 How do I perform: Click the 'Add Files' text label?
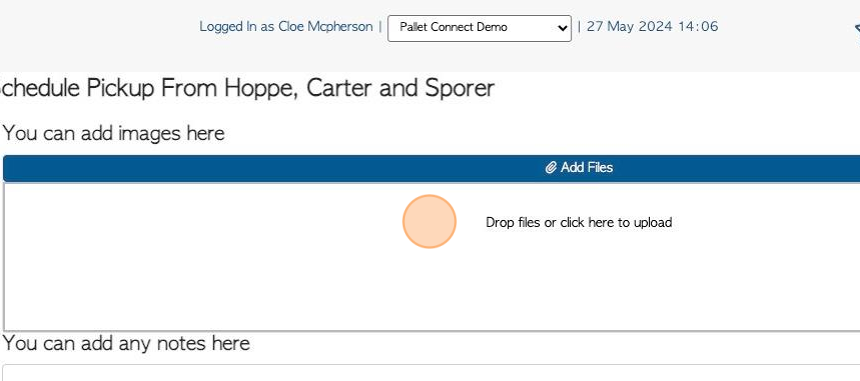pos(586,168)
